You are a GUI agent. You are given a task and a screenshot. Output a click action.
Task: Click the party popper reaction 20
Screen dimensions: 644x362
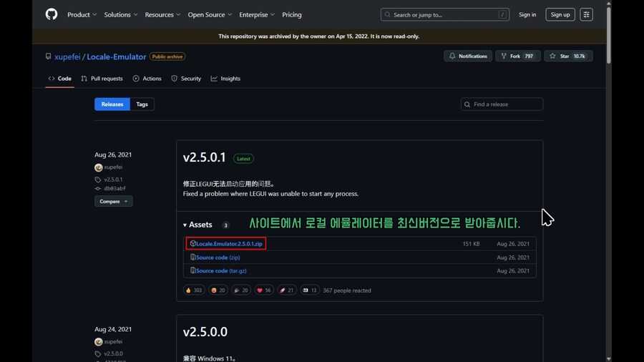tap(241, 290)
